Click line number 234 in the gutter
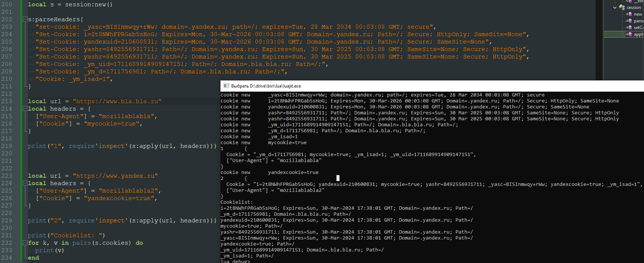This screenshot has width=644, height=263. pos(7,258)
